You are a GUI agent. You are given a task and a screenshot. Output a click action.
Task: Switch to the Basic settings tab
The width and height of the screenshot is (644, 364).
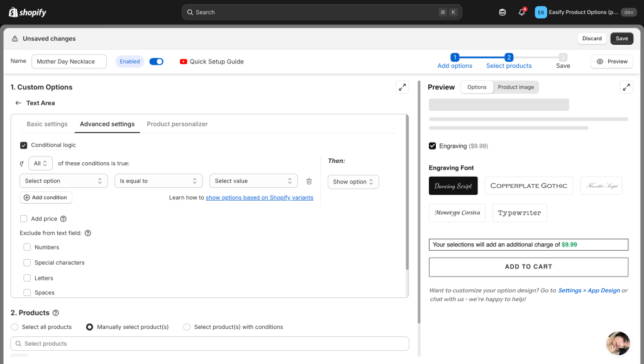pyautogui.click(x=47, y=124)
